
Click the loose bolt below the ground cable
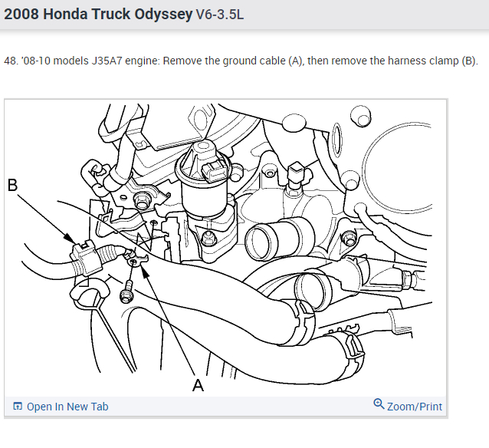pos(126,292)
